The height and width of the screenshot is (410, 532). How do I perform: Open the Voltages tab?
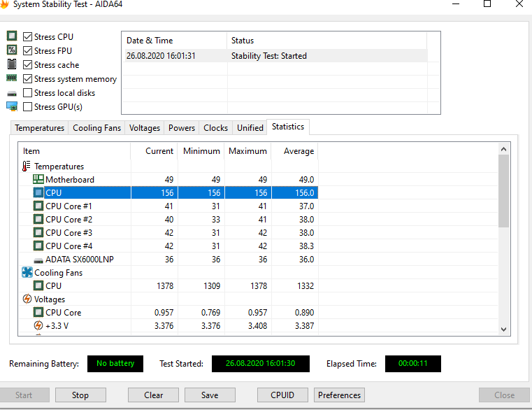(x=145, y=128)
